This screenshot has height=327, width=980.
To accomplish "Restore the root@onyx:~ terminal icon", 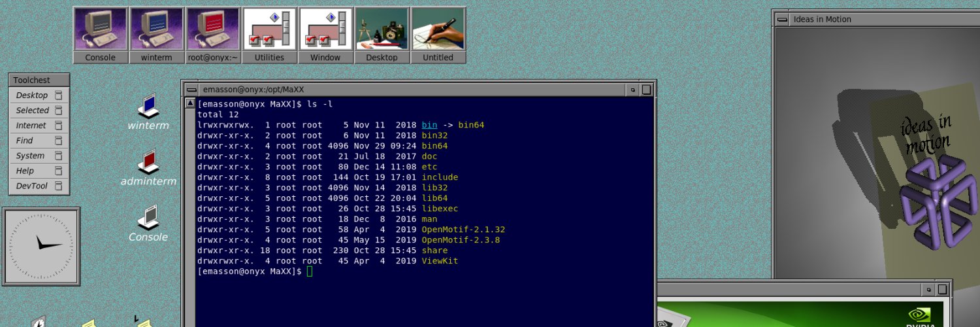I will click(213, 35).
